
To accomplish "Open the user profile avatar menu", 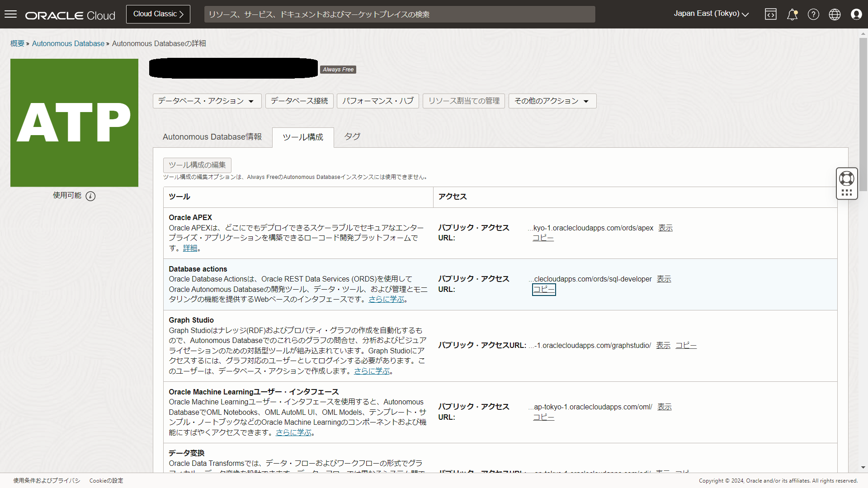I will (856, 14).
